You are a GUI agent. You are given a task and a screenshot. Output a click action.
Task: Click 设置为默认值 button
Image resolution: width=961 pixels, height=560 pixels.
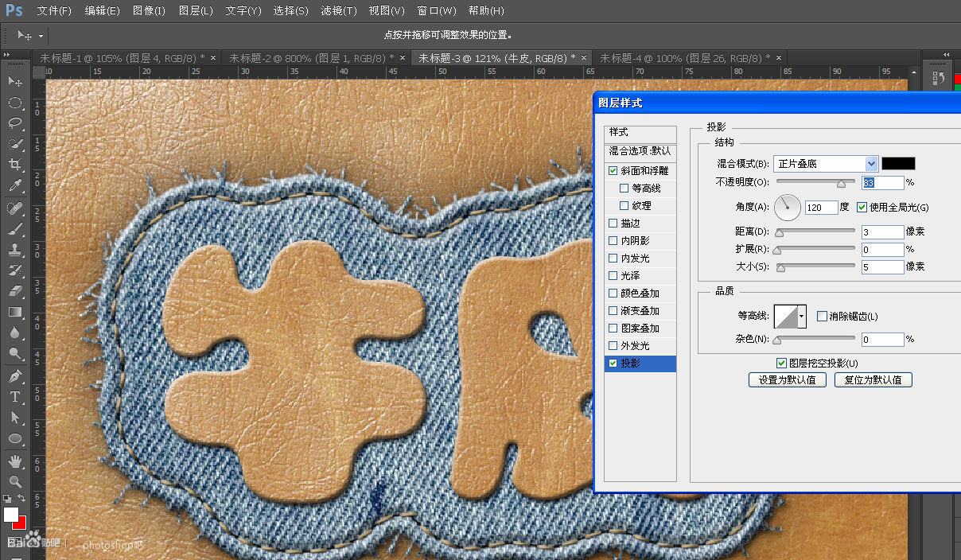point(788,380)
